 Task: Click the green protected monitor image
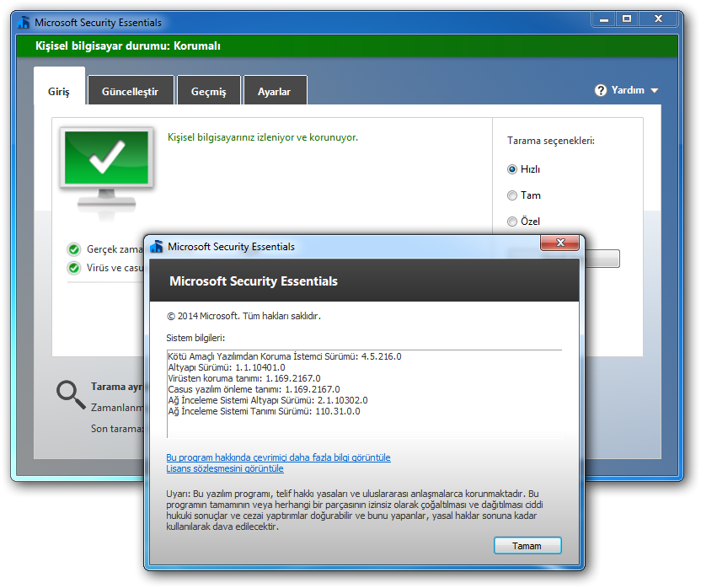106,172
